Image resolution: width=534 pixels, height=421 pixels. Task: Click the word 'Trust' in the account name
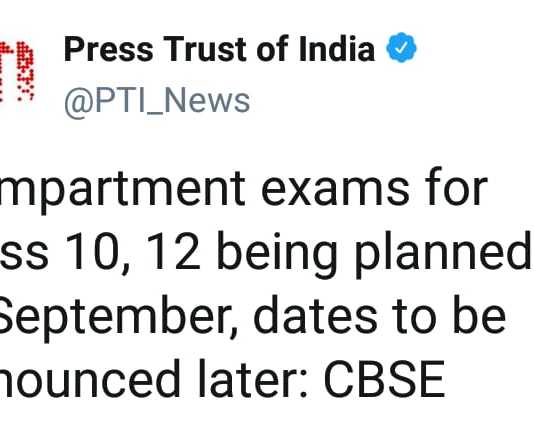[x=206, y=49]
